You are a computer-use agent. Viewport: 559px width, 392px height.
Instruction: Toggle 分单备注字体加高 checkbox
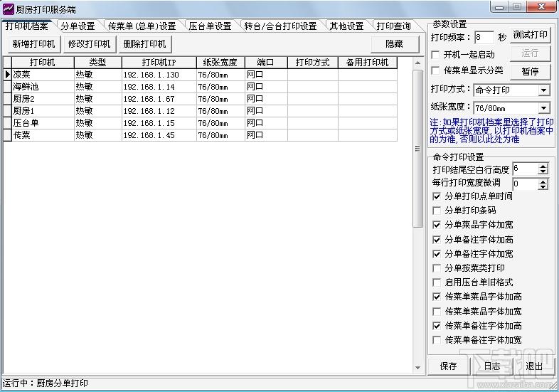click(x=437, y=239)
